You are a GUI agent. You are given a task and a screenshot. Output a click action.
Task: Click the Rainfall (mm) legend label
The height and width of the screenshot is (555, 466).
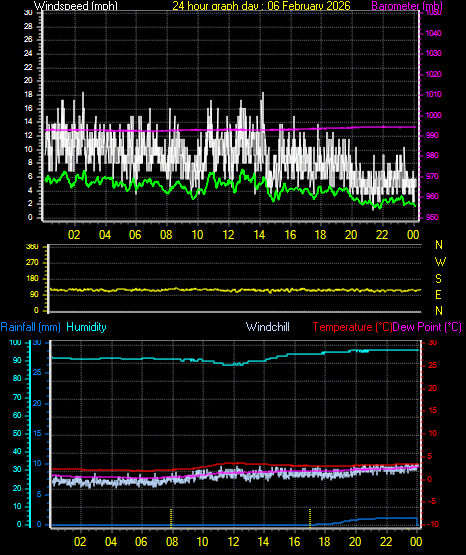tap(30, 327)
